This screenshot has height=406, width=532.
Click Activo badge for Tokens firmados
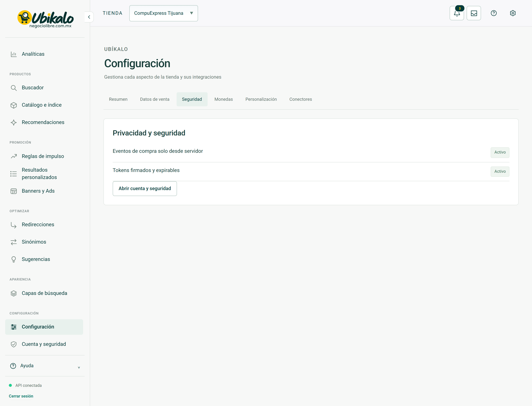[500, 171]
